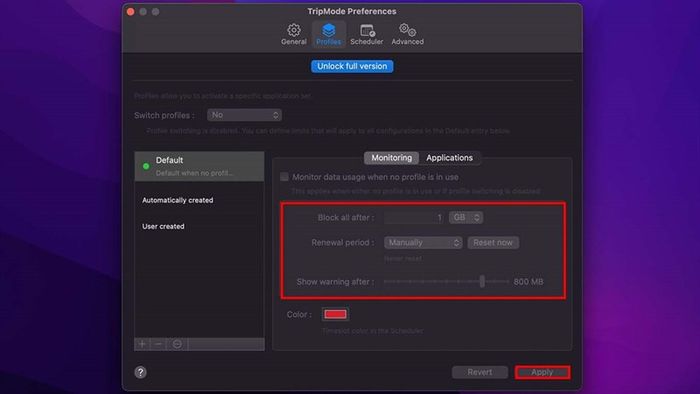
Task: Close the TripMode Preferences window
Action: tap(130, 12)
